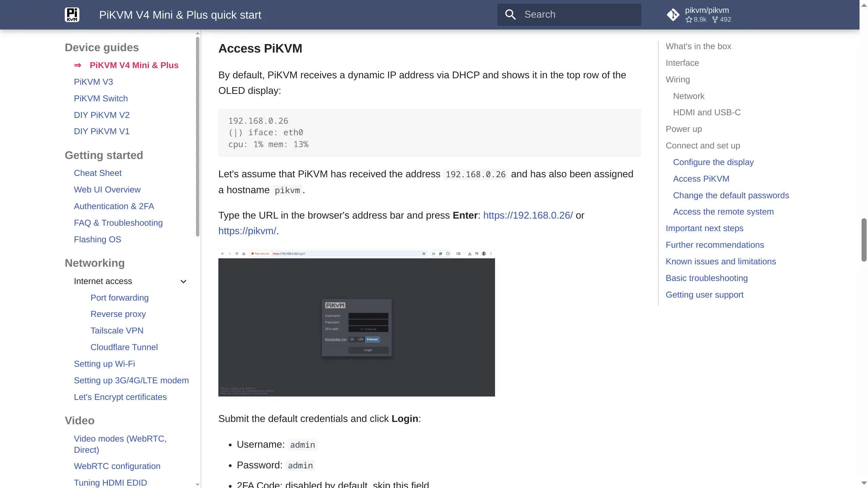Jump to Known issues and limitations
This screenshot has width=868, height=488.
(x=721, y=262)
